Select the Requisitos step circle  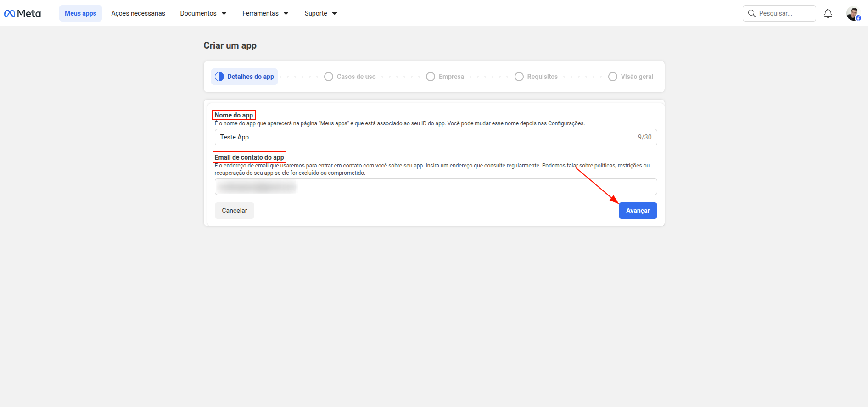point(519,77)
